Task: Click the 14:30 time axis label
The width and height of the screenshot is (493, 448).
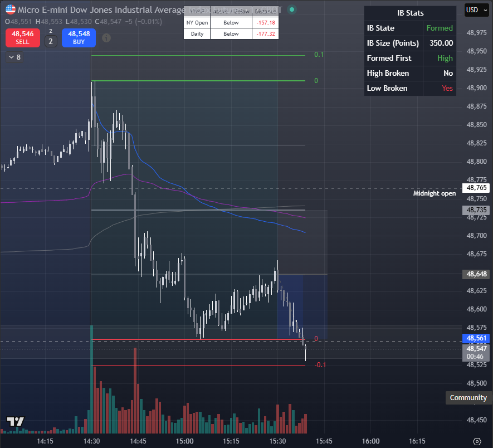Action: [x=91, y=441]
